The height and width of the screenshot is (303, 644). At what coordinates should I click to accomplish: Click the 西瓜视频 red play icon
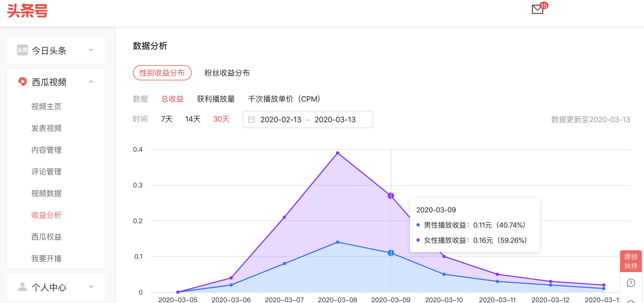click(22, 82)
